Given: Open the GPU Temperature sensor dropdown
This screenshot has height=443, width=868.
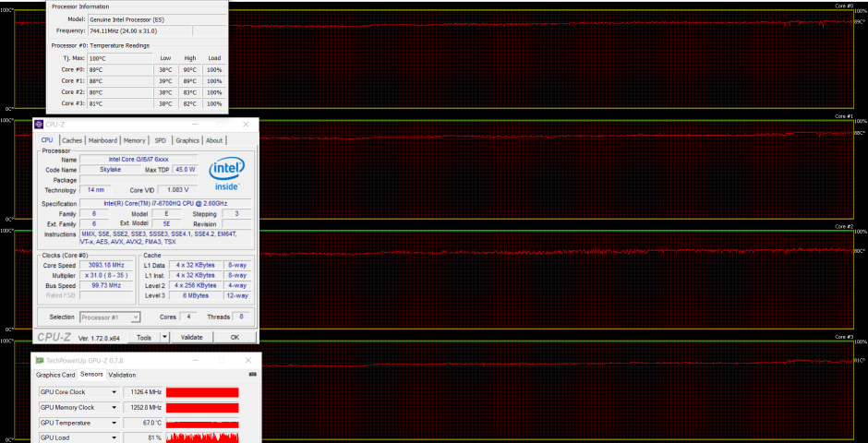Looking at the screenshot, I should click(114, 423).
